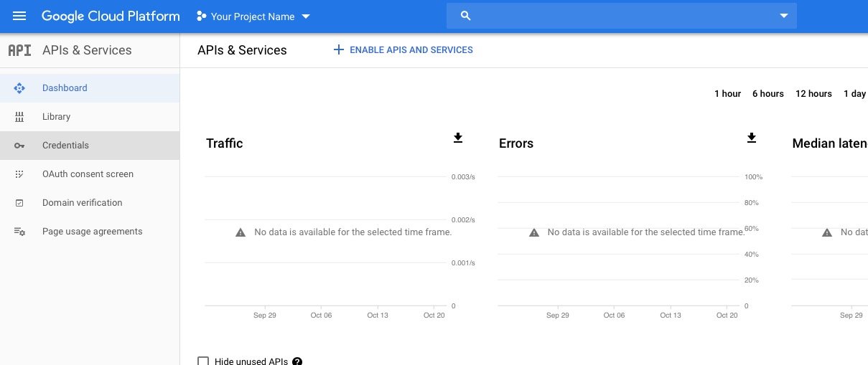Click the Dashboard icon in sidebar
This screenshot has height=365, width=868.
tap(19, 88)
